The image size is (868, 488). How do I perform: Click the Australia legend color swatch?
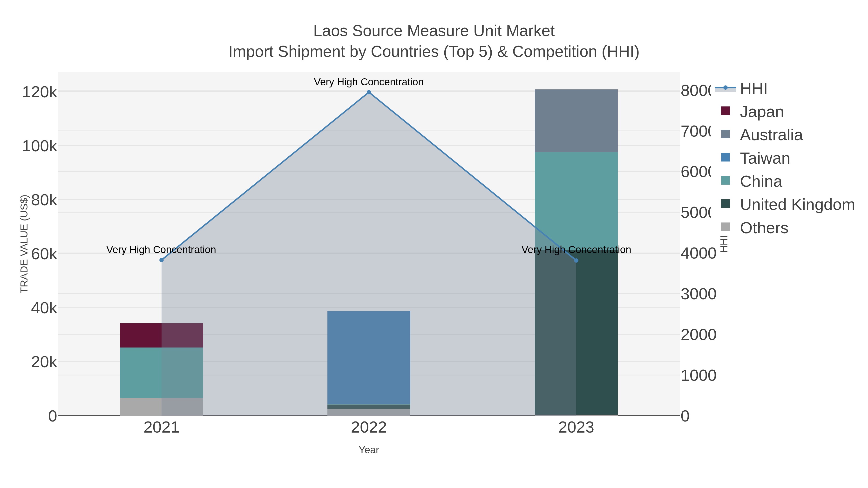point(726,134)
